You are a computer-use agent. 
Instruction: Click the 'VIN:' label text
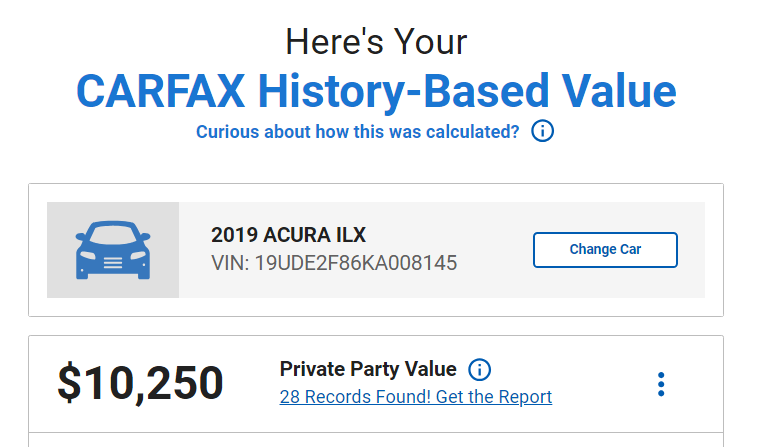[230, 263]
